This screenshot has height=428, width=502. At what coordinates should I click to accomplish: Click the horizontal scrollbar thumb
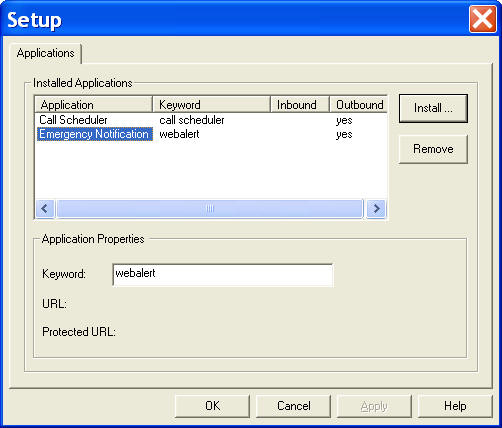[210, 209]
